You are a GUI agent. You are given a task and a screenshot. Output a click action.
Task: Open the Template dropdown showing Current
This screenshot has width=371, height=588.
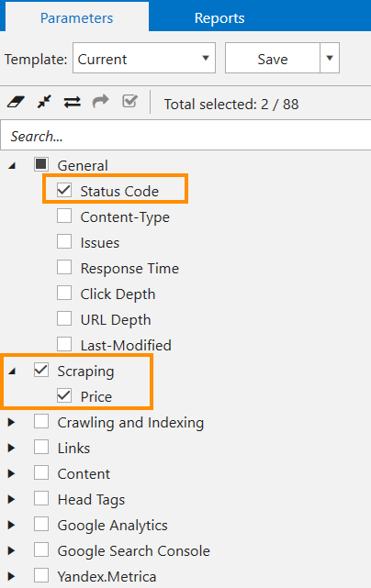pos(144,58)
